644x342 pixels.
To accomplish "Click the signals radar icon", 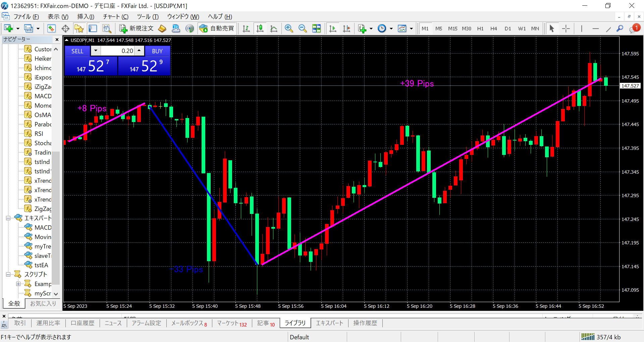I will (190, 28).
